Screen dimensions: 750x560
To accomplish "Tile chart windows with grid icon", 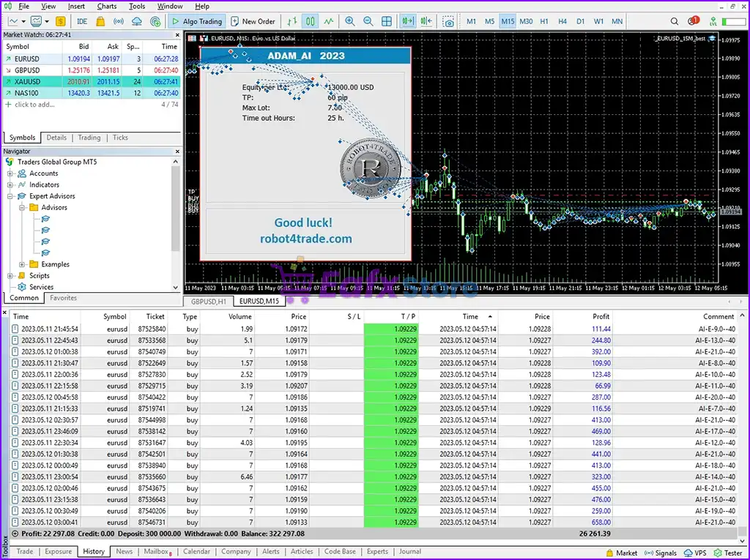I will coord(387,21).
